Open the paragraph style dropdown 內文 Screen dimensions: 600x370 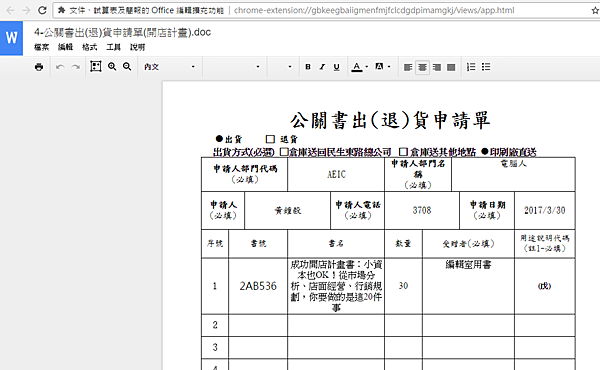(170, 67)
